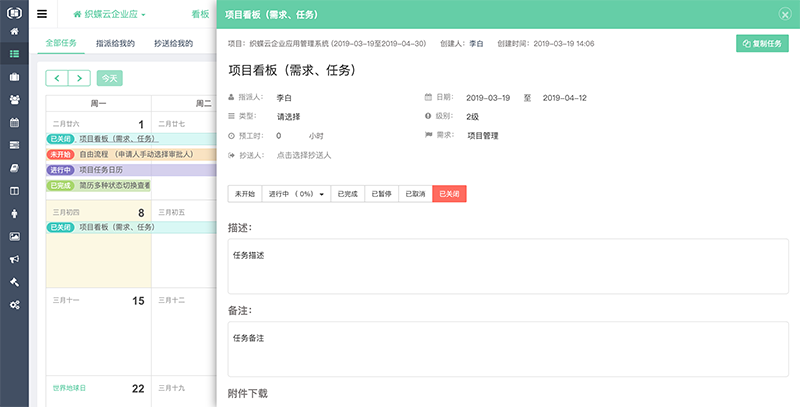This screenshot has width=800, height=407.
Task: Switch to the 抄送给我的 tab
Action: [x=173, y=43]
